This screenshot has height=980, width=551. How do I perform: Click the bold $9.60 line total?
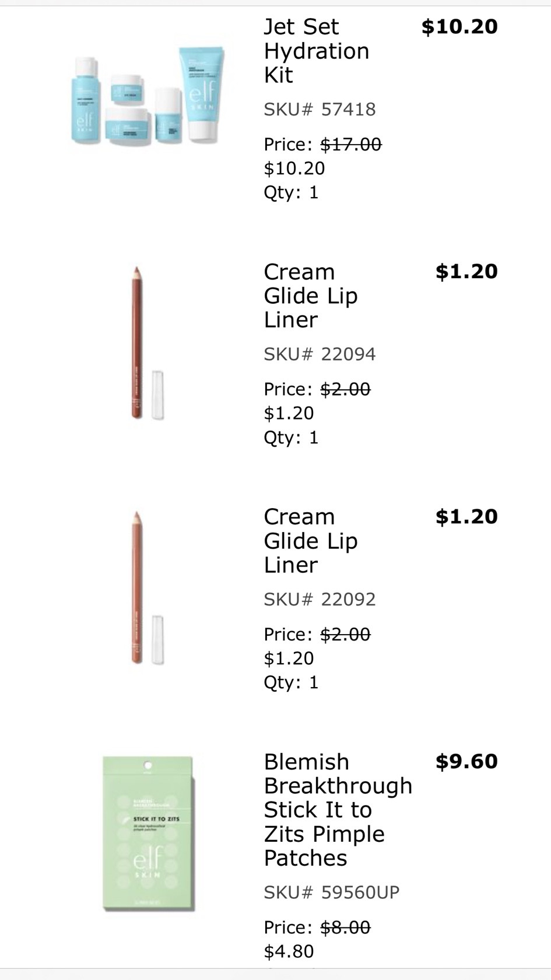click(466, 761)
